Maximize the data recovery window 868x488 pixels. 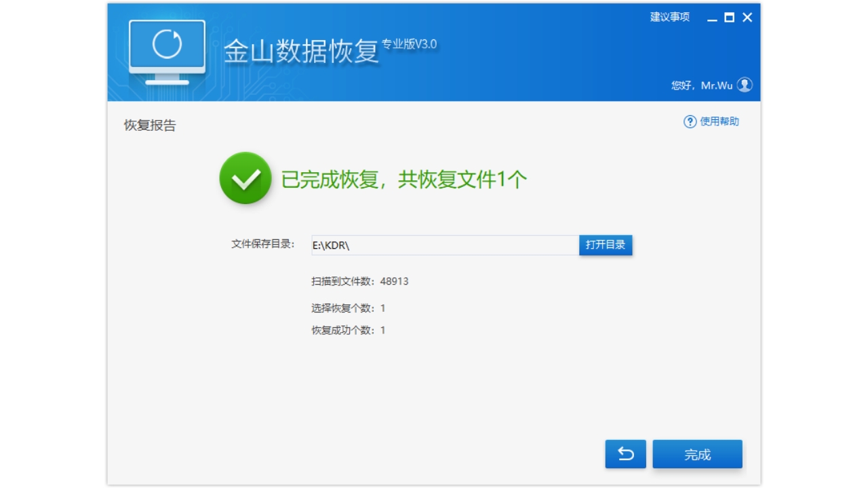click(729, 18)
